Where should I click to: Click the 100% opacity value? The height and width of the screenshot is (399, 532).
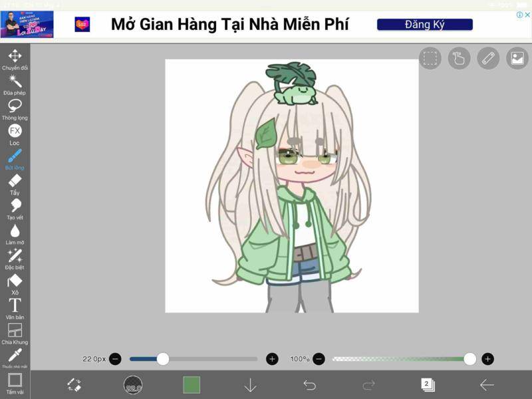pos(300,359)
